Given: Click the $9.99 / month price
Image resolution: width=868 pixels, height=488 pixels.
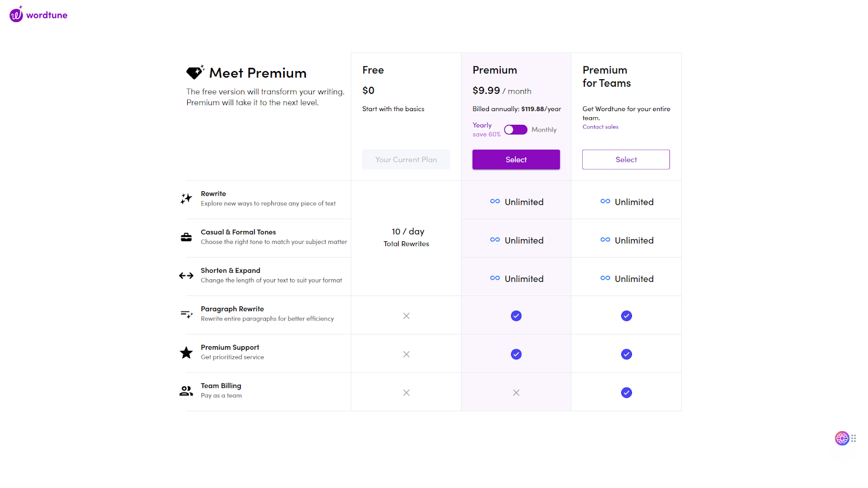Looking at the screenshot, I should (x=502, y=91).
